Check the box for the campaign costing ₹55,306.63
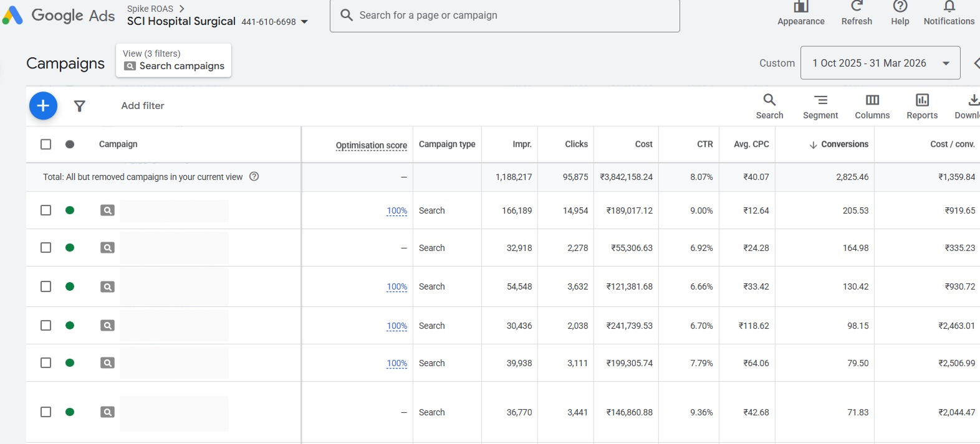 [46, 248]
